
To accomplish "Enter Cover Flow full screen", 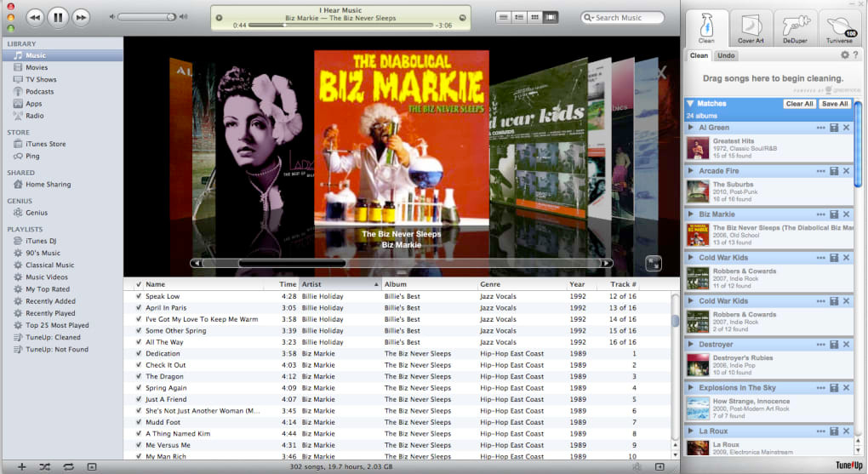I will pos(654,264).
